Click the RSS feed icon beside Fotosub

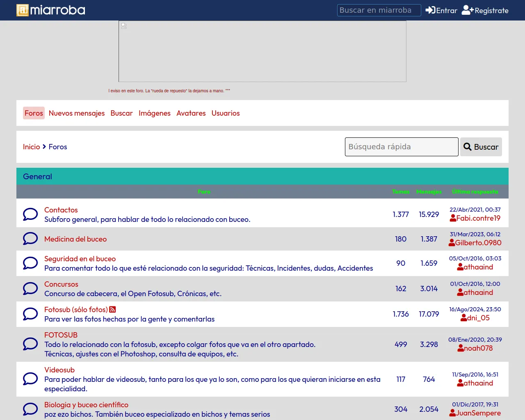[112, 310]
